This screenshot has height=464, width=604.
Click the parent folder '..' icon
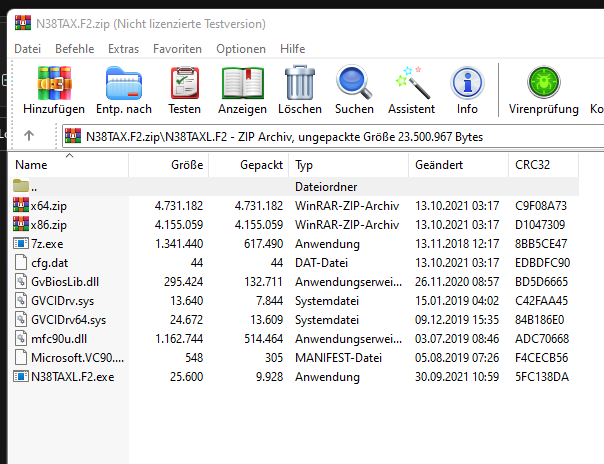coord(21,186)
